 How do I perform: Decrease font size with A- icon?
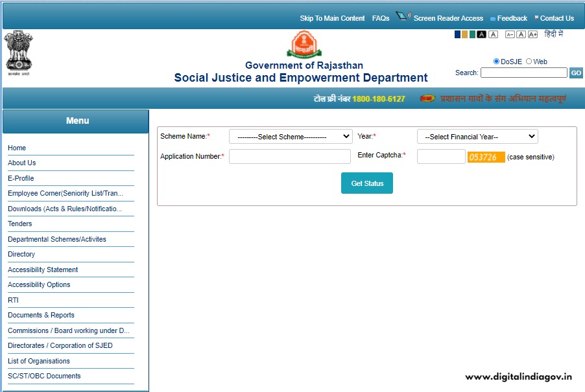(510, 34)
